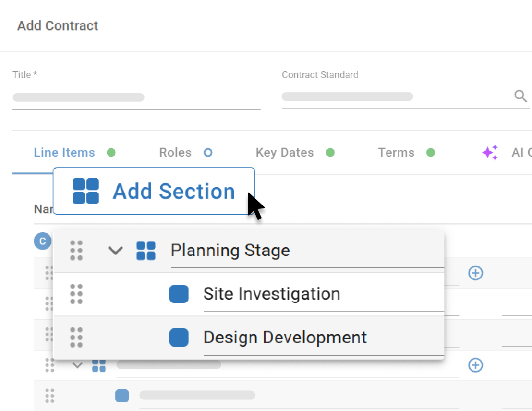Click the green indicator next to Terms

click(430, 152)
